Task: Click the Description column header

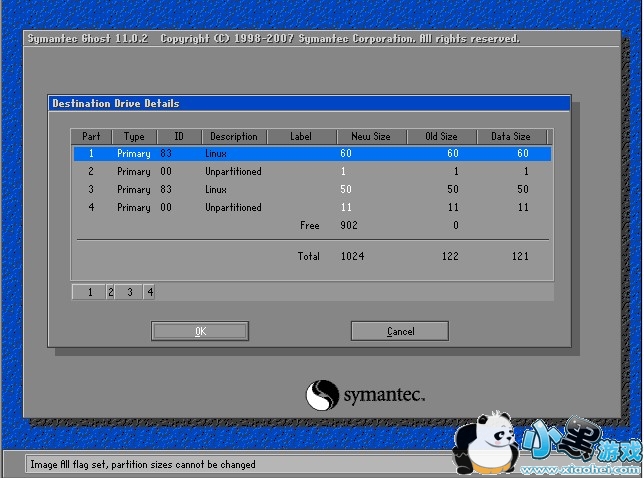Action: pyautogui.click(x=233, y=137)
